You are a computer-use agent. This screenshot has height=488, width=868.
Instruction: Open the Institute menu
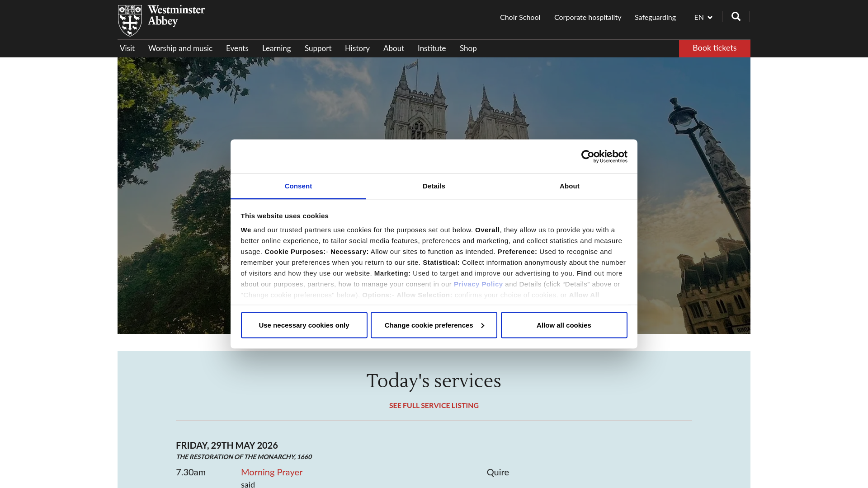432,48
